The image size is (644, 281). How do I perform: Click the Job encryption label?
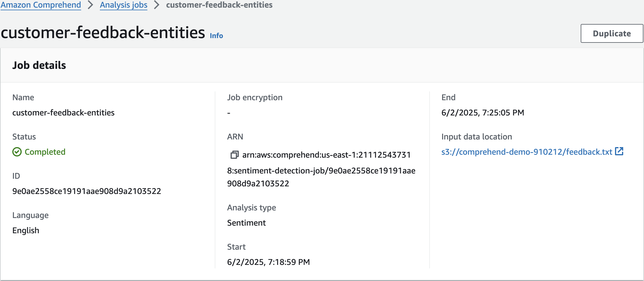(x=255, y=97)
